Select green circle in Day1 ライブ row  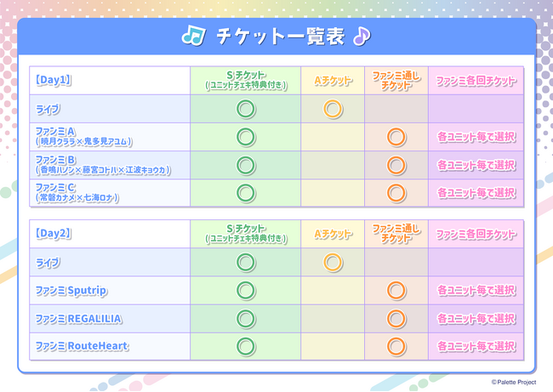click(246, 109)
